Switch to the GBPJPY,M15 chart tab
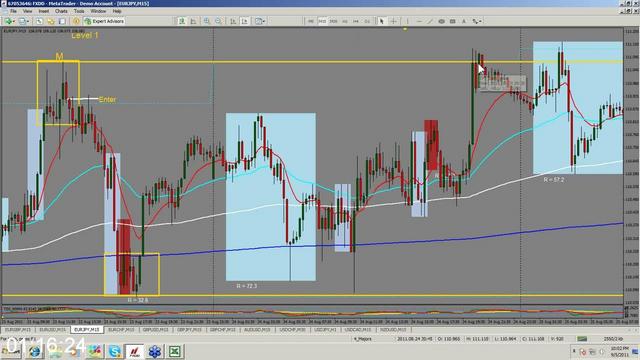Screen dimensions: 640x360 pyautogui.click(x=190, y=329)
